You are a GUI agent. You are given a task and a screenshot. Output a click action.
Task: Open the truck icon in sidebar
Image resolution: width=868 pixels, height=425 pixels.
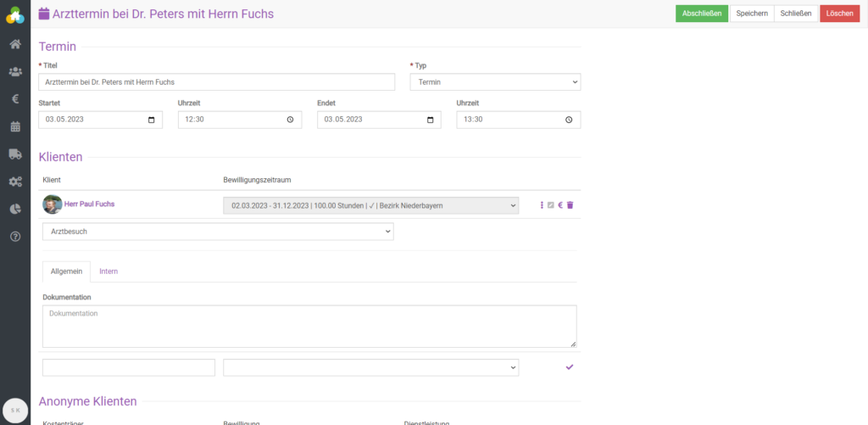[14, 154]
